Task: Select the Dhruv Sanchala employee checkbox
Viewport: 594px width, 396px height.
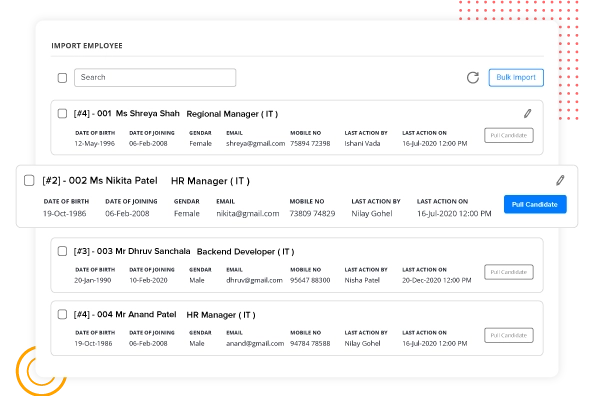Action: [62, 251]
